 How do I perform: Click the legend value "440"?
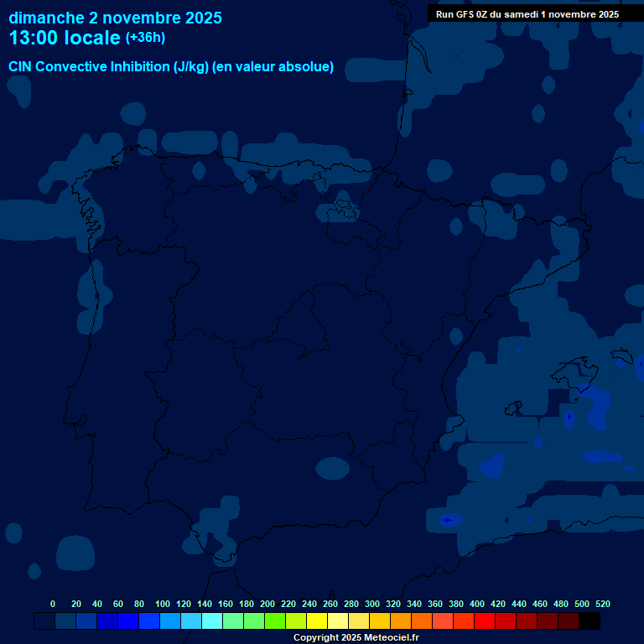pos(519,604)
